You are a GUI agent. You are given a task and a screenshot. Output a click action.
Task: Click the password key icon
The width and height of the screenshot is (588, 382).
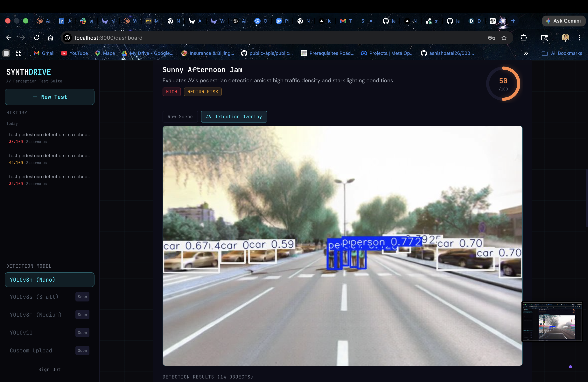click(x=491, y=38)
